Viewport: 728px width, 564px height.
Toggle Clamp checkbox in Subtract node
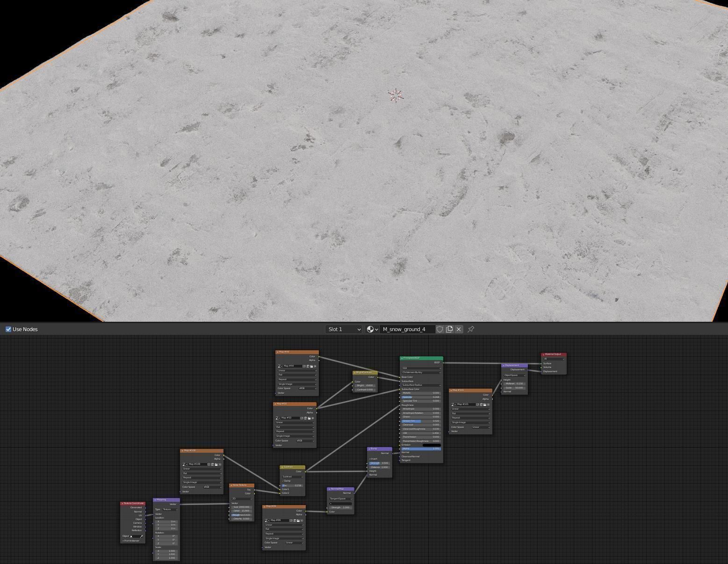pyautogui.click(x=282, y=481)
